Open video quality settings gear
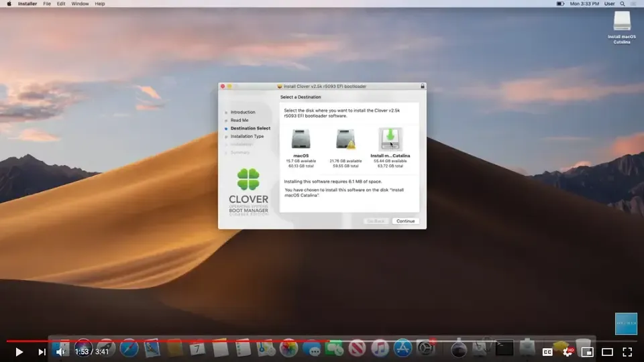 (x=568, y=352)
